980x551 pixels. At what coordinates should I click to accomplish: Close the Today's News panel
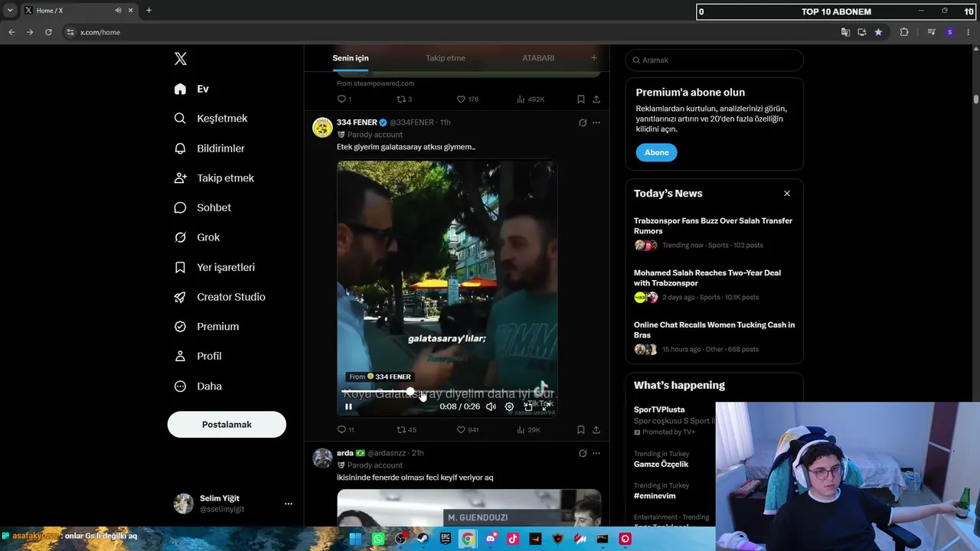(x=786, y=194)
